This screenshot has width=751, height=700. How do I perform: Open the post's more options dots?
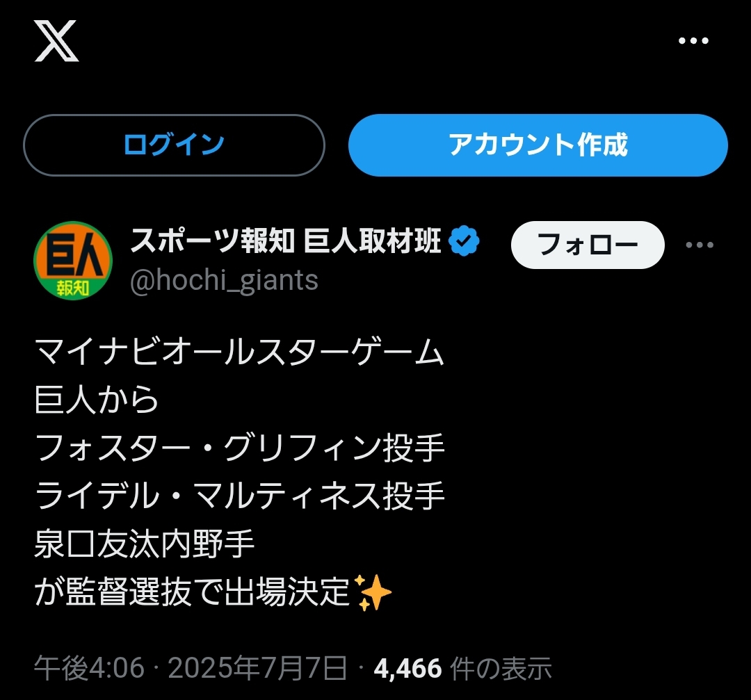(700, 245)
